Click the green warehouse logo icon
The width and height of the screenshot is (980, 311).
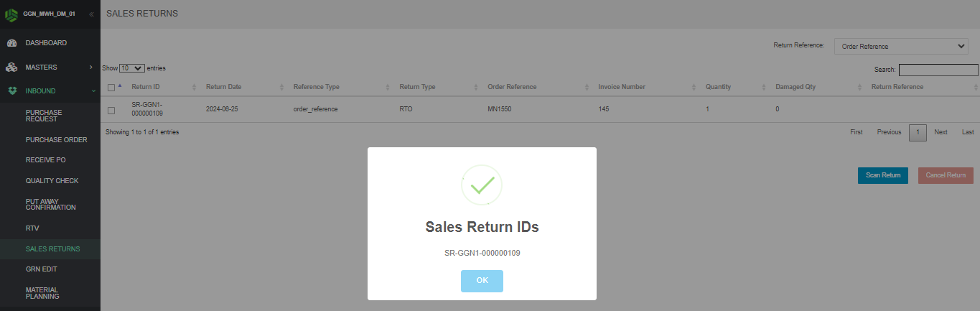click(x=11, y=14)
